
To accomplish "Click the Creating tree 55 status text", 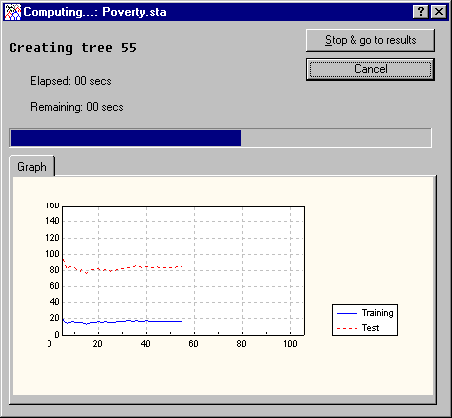I will click(73, 48).
